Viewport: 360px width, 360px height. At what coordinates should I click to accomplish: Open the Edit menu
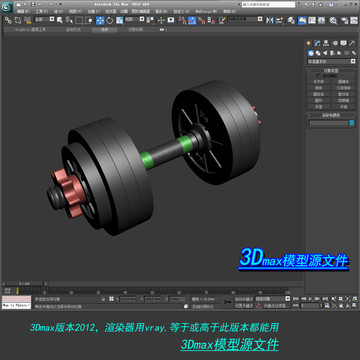[23, 11]
